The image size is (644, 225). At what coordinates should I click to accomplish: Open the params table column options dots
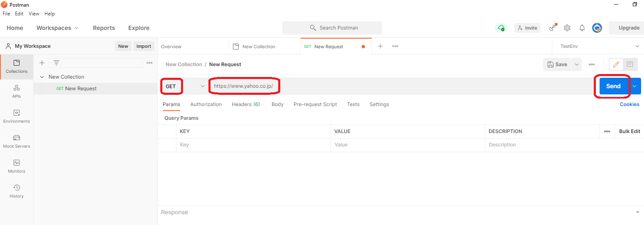[x=607, y=131]
